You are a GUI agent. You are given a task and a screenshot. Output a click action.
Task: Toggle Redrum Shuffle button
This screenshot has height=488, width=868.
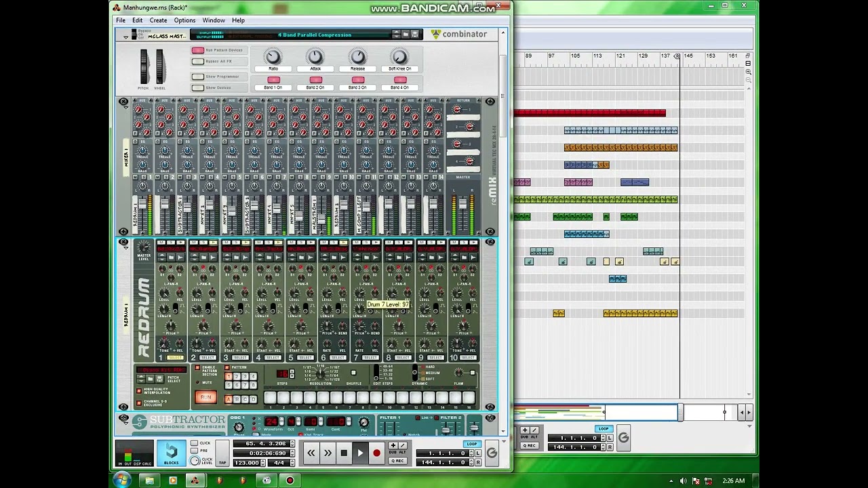tap(353, 372)
